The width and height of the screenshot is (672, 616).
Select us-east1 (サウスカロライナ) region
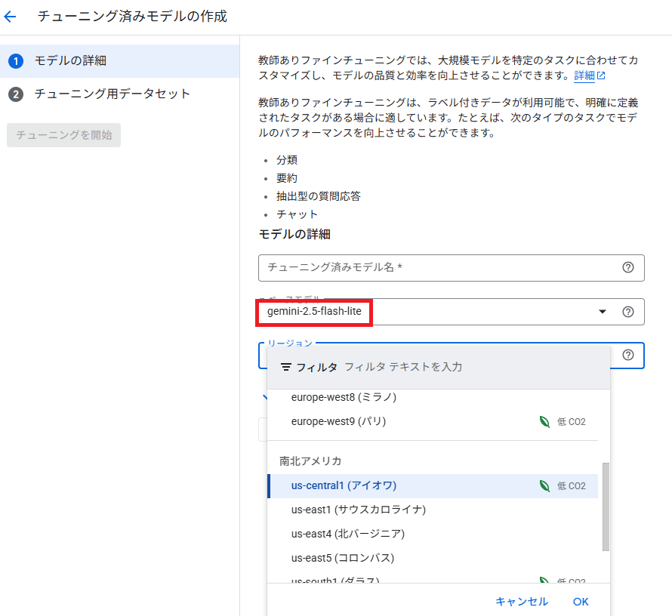click(x=359, y=510)
